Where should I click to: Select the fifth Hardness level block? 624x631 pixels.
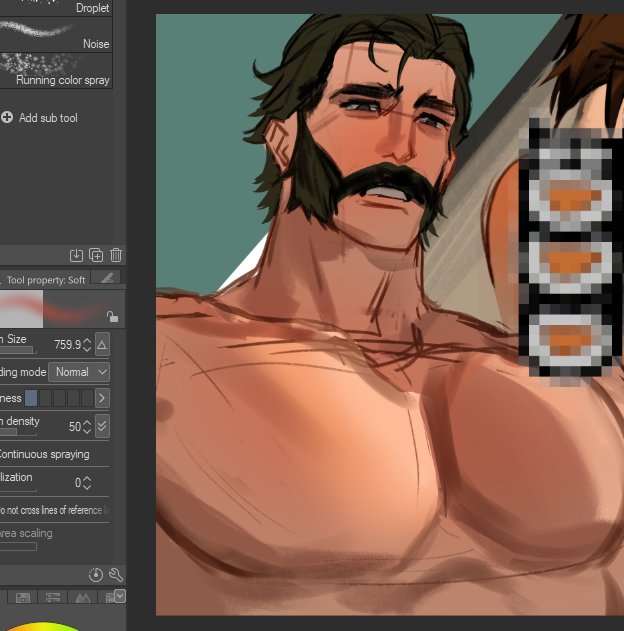[87, 398]
